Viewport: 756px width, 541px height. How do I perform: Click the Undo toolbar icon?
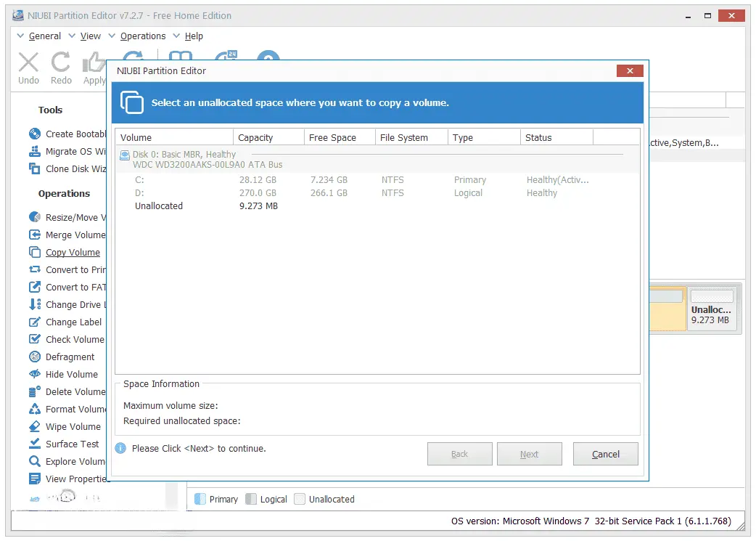pos(28,62)
